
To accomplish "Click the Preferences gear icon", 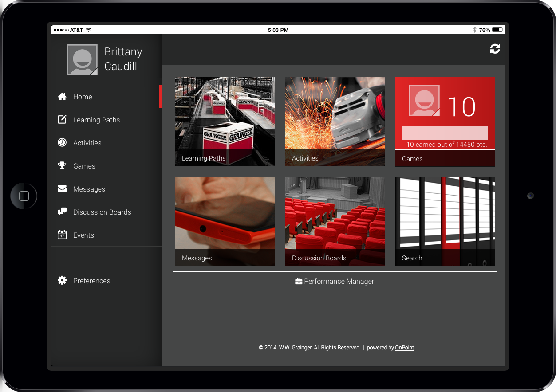I will coord(62,281).
